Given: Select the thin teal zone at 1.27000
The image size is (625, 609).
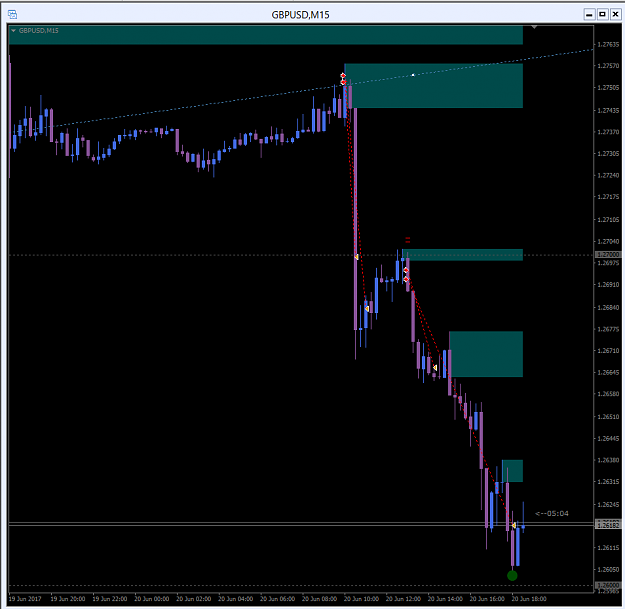Looking at the screenshot, I should (462, 255).
